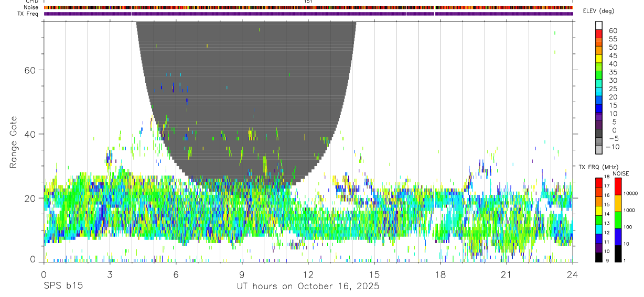644x297 pixels.
Task: Click the gray shaded region in plot
Action: 246,79
